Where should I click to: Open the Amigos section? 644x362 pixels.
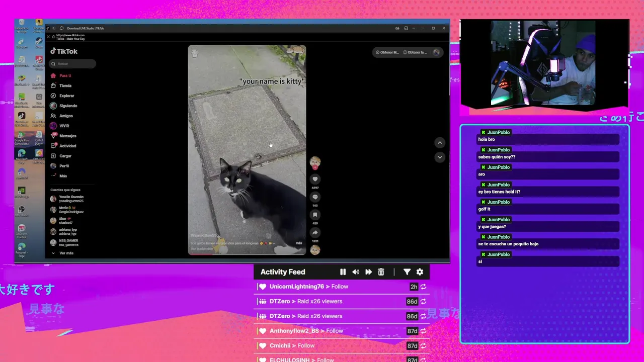click(61, 116)
